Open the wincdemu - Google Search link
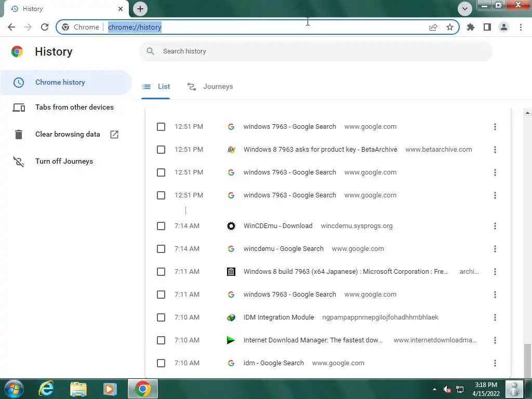This screenshot has width=532, height=399. coord(283,249)
